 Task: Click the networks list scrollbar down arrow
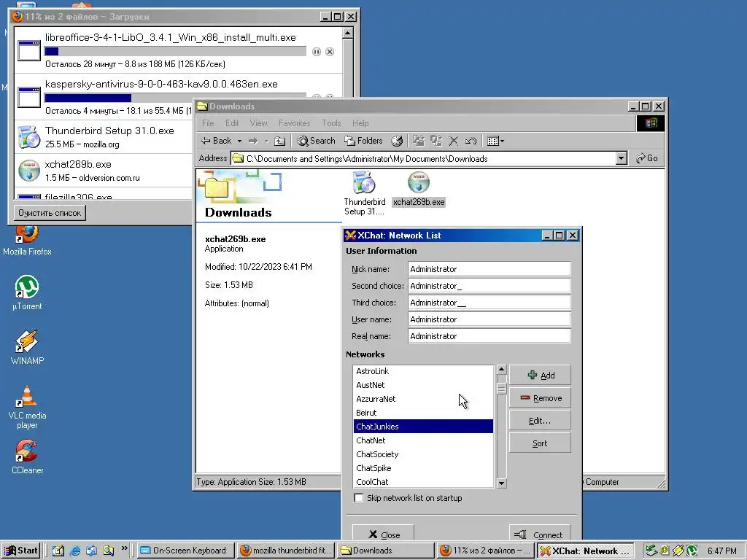pos(501,483)
